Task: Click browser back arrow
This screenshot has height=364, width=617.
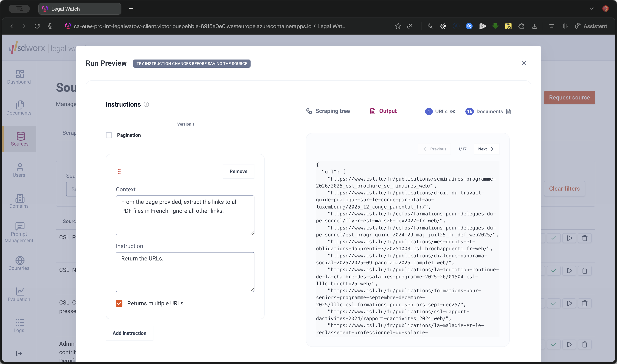Action: tap(12, 26)
